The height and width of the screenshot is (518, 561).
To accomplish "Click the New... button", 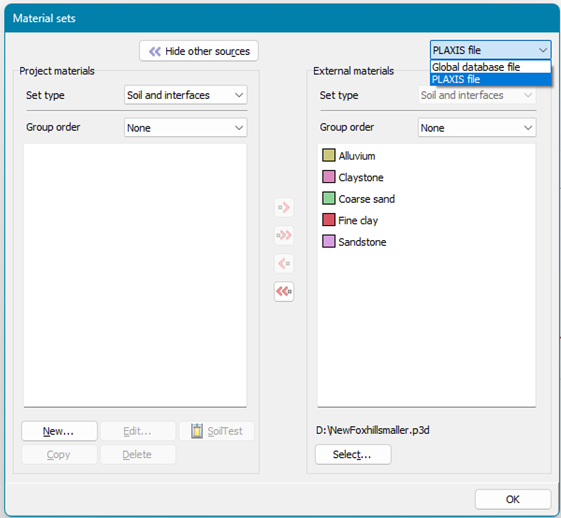I will pos(59,431).
